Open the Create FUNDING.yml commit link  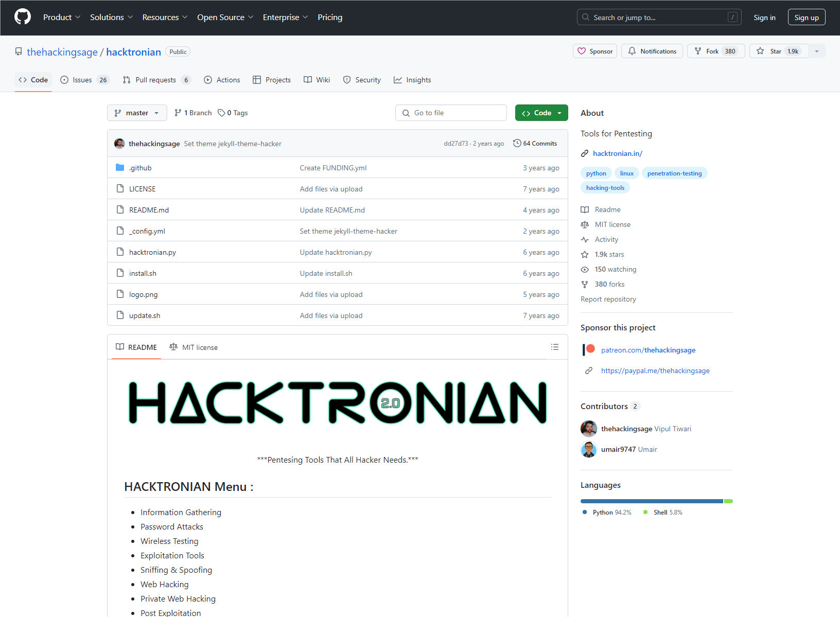pos(333,168)
